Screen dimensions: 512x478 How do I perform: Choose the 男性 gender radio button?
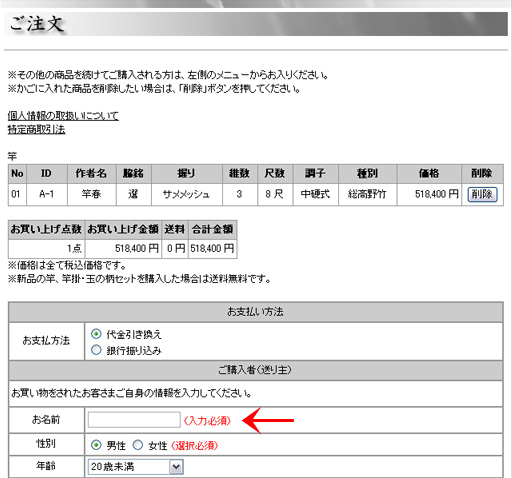(x=96, y=445)
